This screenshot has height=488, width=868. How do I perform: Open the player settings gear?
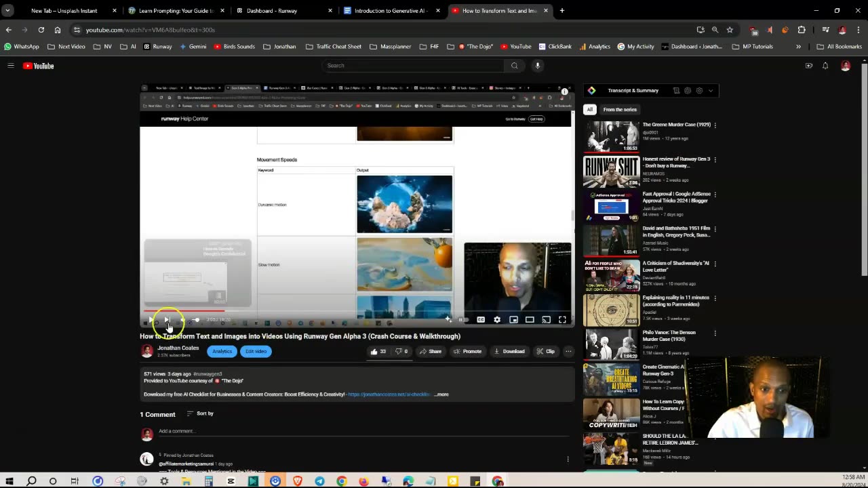pyautogui.click(x=497, y=320)
